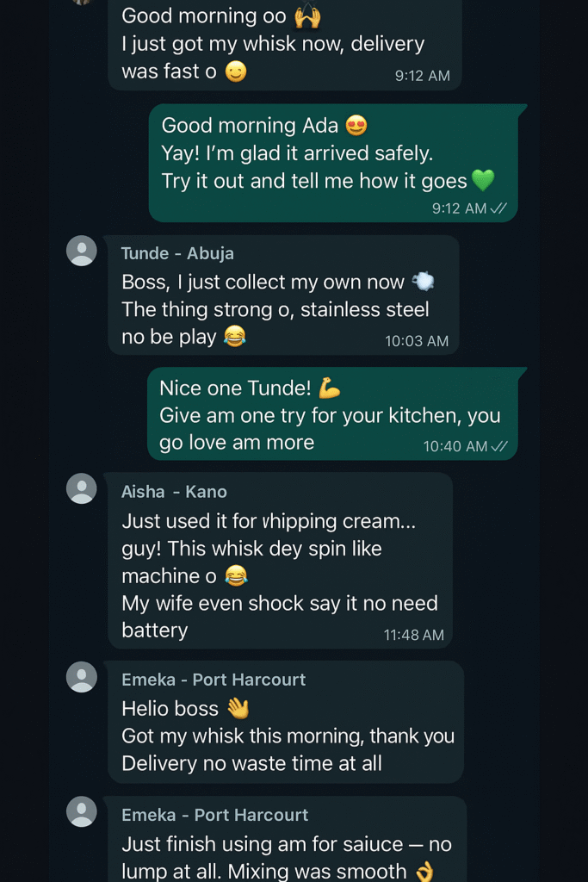Image resolution: width=588 pixels, height=882 pixels.
Task: Click the green heart emoji
Action: [483, 181]
